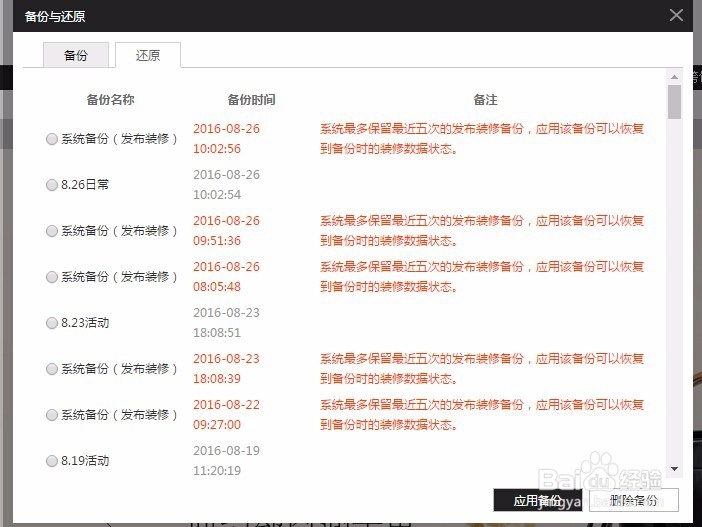Viewport: 702px width, 527px height.
Task: Select the 还原 tab
Action: coord(148,55)
